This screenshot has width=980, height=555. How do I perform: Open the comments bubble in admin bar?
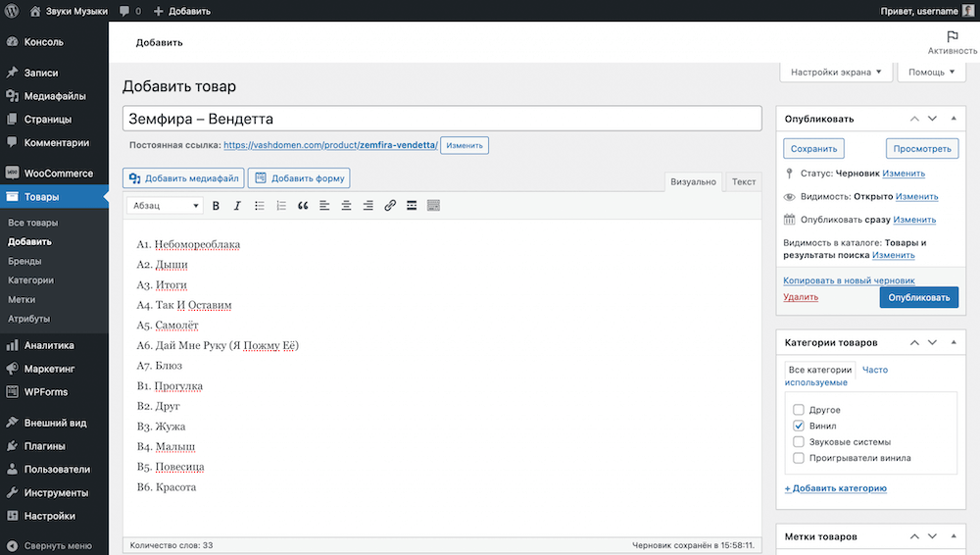pyautogui.click(x=130, y=11)
